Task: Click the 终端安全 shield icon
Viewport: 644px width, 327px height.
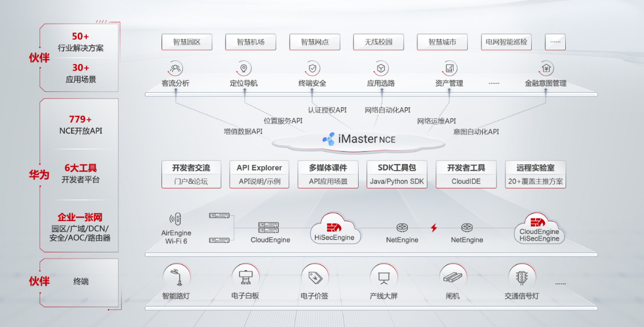Action: (312, 68)
